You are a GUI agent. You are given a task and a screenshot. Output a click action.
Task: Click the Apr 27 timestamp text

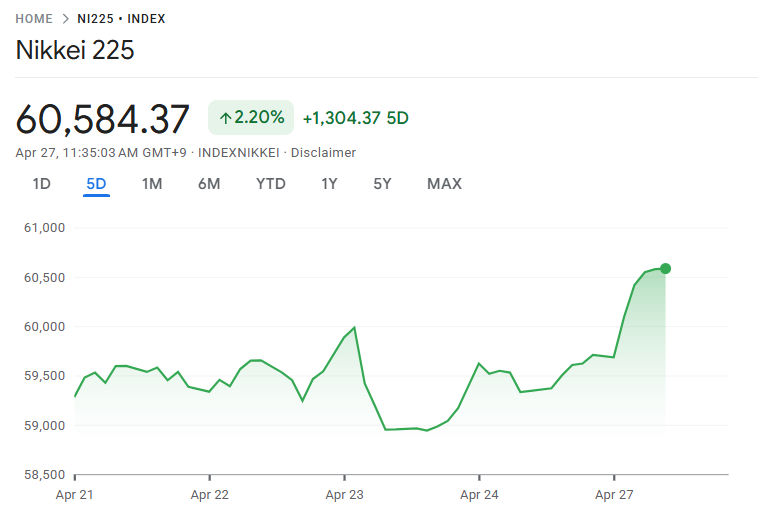coord(101,153)
